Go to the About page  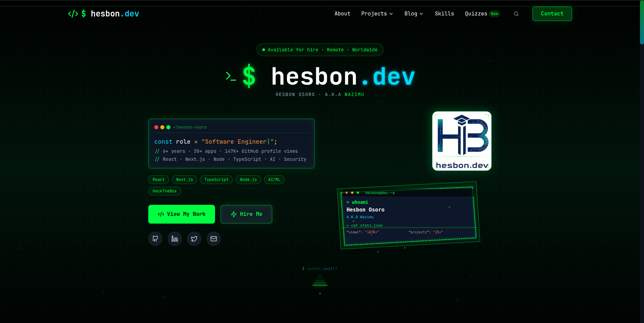(x=342, y=14)
